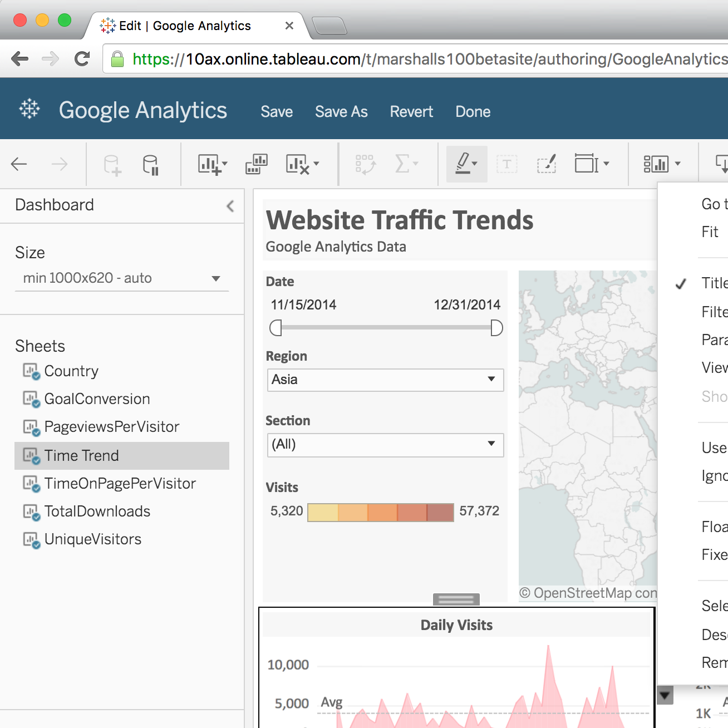This screenshot has height=728, width=728.
Task: Click Save As in the header
Action: point(341,112)
